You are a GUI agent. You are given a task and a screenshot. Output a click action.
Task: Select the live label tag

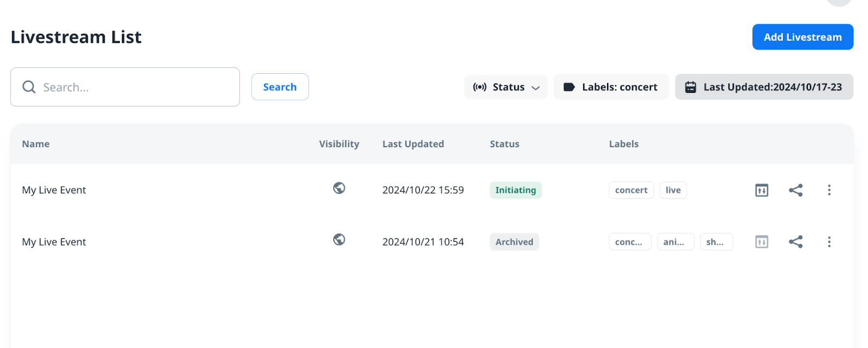point(673,190)
